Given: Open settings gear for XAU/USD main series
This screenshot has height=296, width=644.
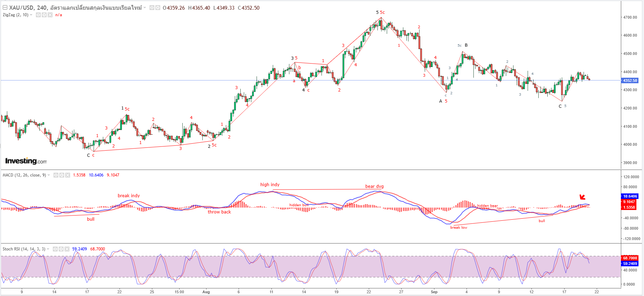Looking at the screenshot, I should pos(158,8).
